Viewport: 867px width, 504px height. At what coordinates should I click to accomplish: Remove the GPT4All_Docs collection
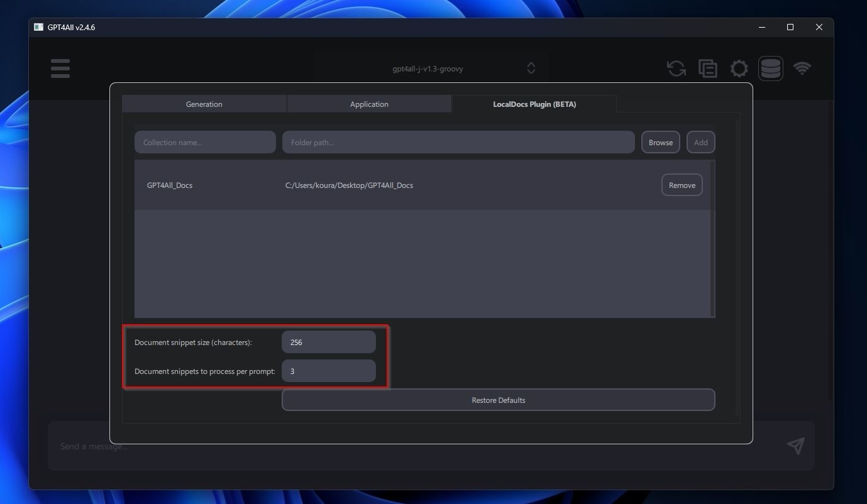682,185
